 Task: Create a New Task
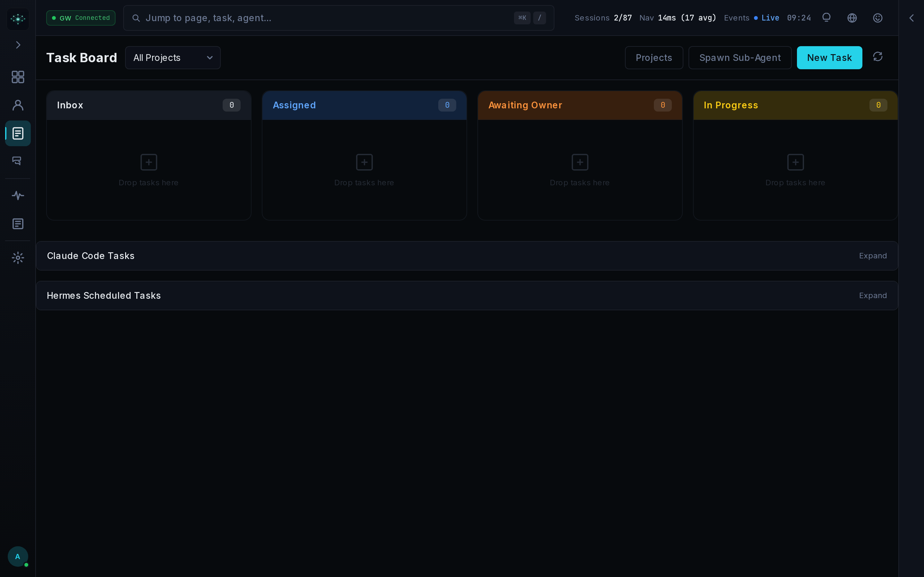[829, 58]
